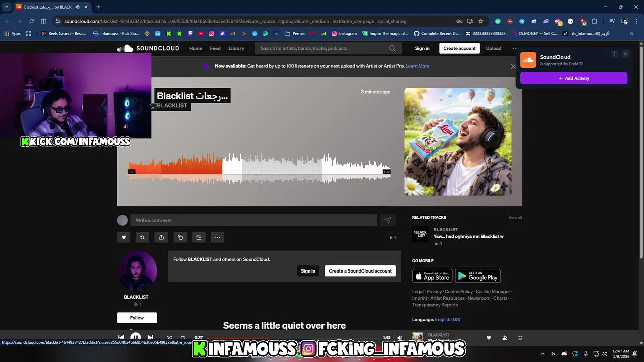Toggle shuffle in bottom player
The height and width of the screenshot is (362, 644).
coord(169,338)
